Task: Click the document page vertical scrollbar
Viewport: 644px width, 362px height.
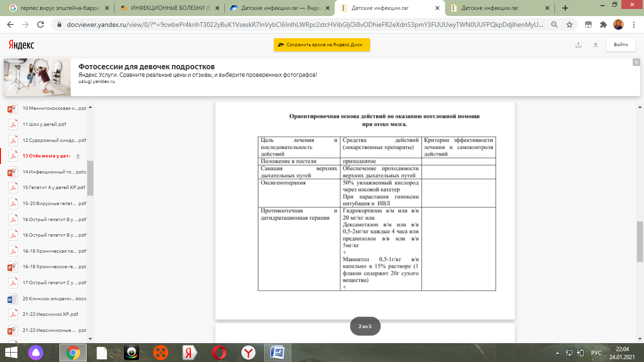Action: 640,240
